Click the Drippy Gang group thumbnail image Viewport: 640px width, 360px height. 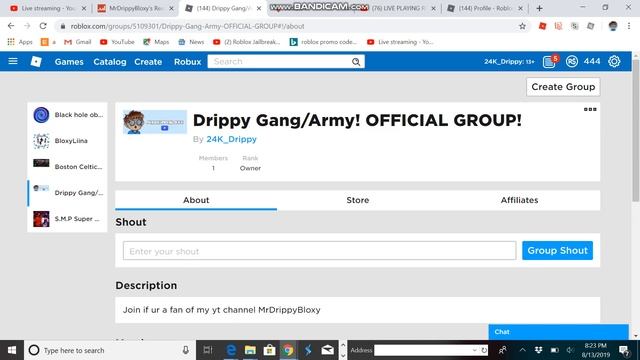point(155,122)
